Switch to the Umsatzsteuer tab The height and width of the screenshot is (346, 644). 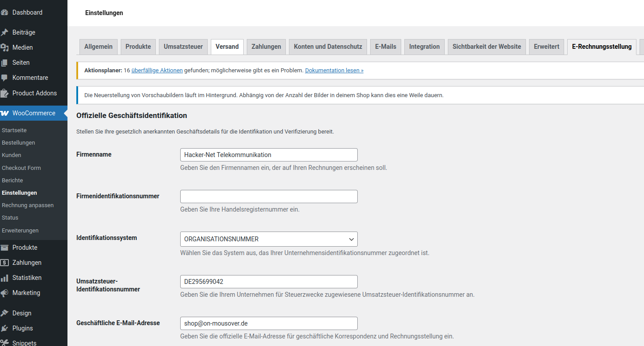(x=183, y=47)
